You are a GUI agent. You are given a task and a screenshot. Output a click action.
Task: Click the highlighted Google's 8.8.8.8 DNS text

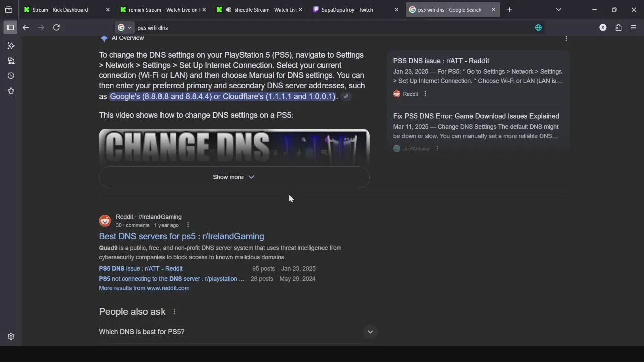coord(222,96)
